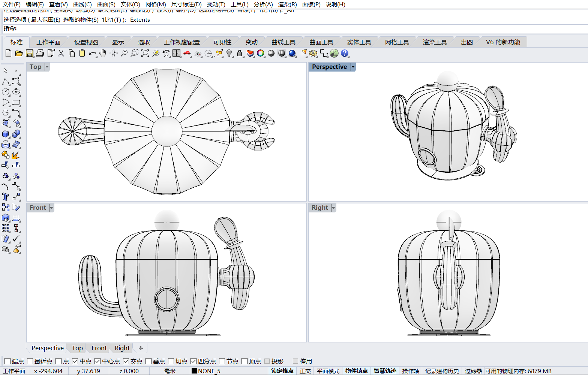This screenshot has width=588, height=375.
Task: Click the red car named views icon
Action: point(187,54)
